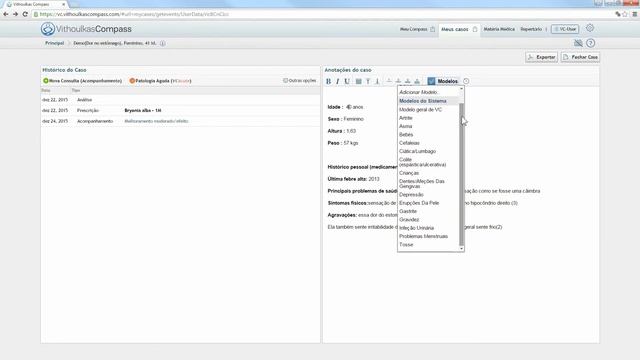Go to Principal in the breadcrumb

(x=55, y=43)
